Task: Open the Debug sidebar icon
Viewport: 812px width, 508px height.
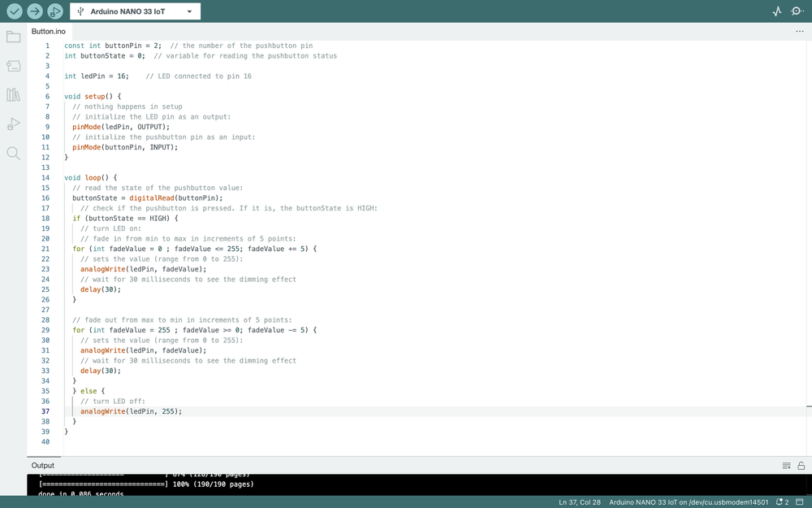Action: tap(14, 124)
